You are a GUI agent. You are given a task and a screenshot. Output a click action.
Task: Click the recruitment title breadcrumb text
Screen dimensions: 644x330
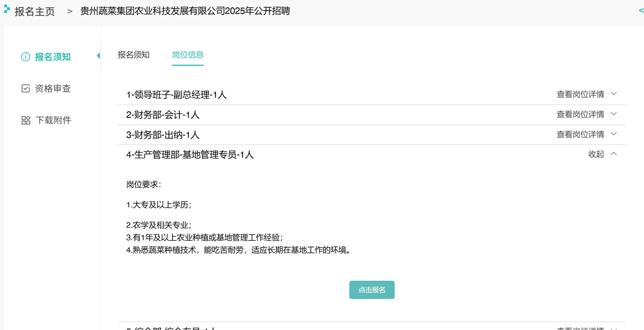point(185,11)
